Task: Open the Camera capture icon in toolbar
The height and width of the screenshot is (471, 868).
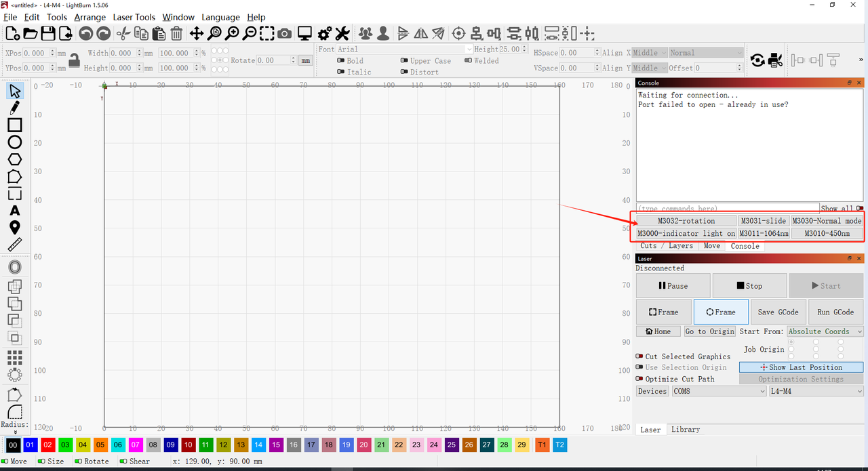Action: 285,33
